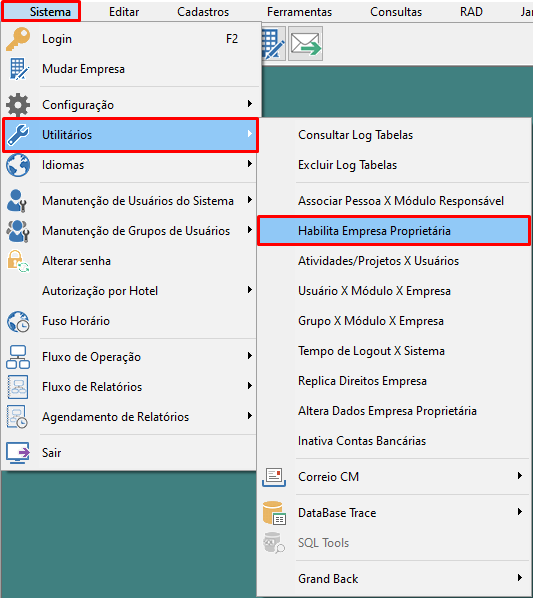
Task: Open Usuário X Módulo X Empresa
Action: (374, 291)
